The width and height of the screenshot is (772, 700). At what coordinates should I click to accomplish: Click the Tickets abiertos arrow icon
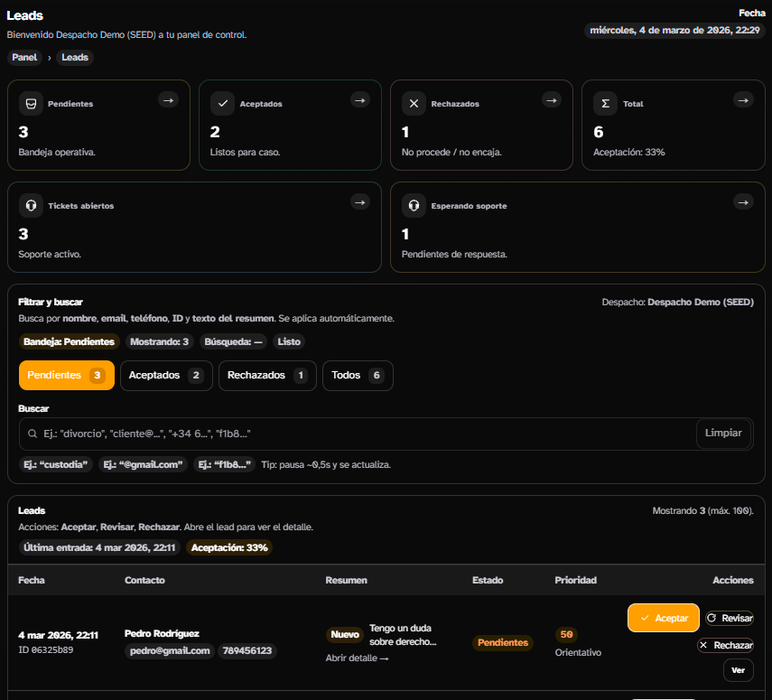point(359,202)
